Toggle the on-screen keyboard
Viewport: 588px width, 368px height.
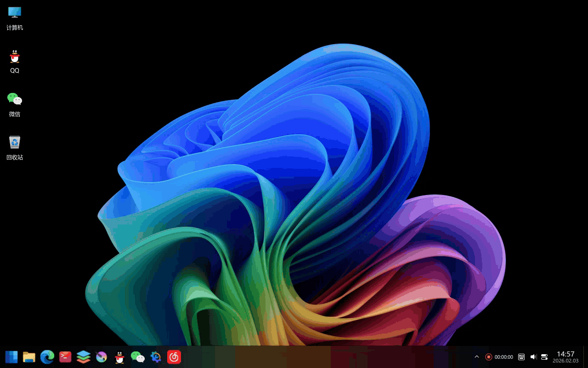tap(521, 356)
